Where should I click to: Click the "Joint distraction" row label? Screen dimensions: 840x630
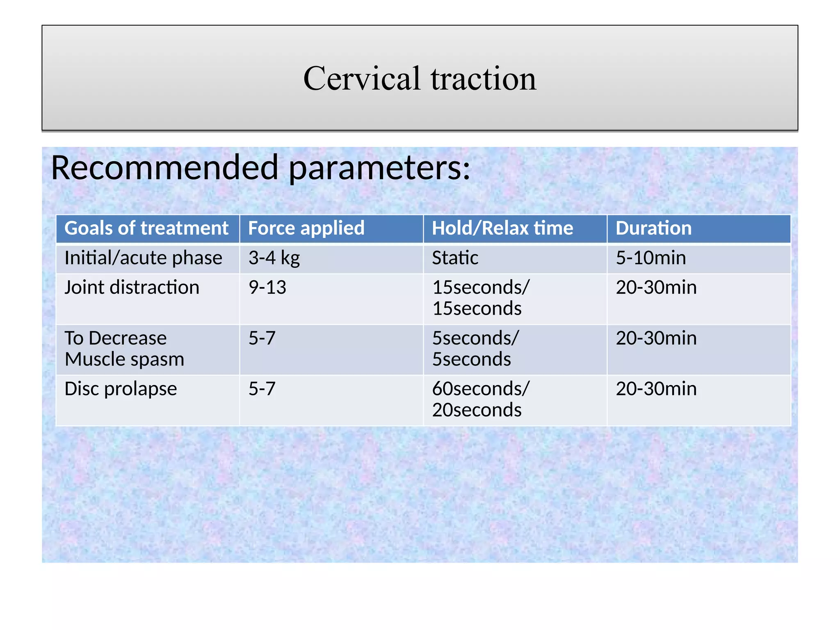coord(132,287)
